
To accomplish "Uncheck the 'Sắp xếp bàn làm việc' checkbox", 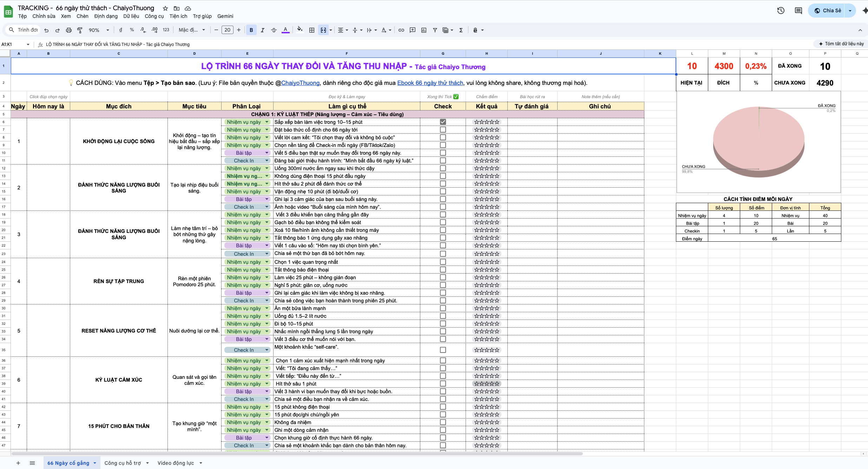I will (x=443, y=122).
